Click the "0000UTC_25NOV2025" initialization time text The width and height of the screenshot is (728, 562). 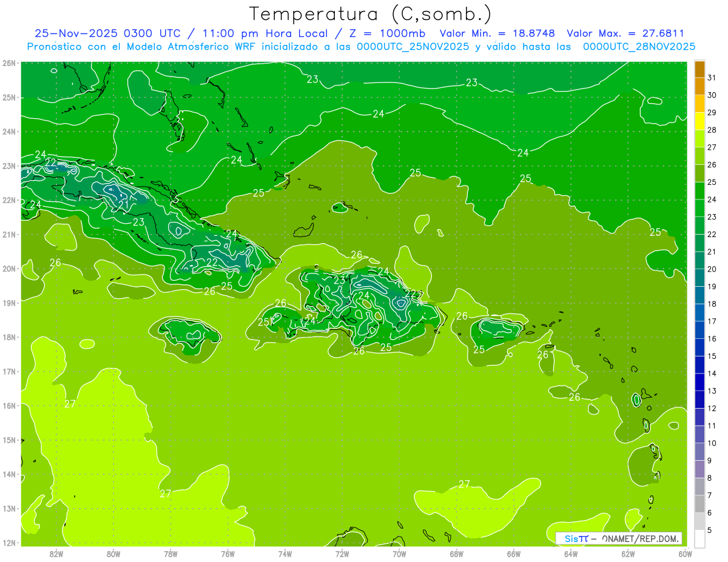point(413,47)
